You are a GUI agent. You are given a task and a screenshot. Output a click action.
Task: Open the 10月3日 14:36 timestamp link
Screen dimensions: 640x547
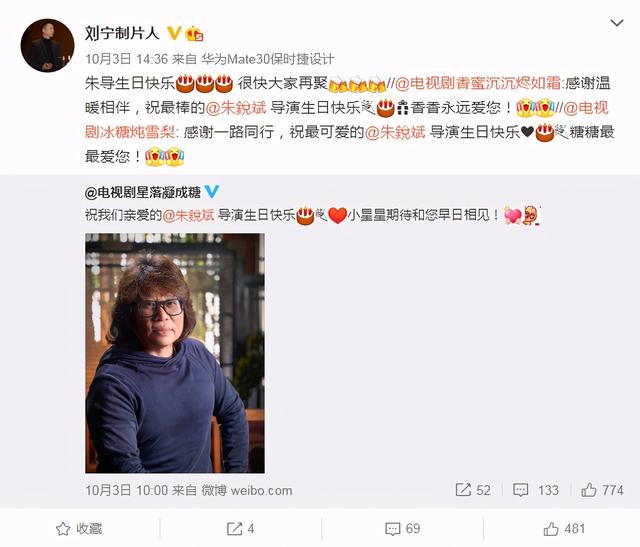[x=127, y=59]
